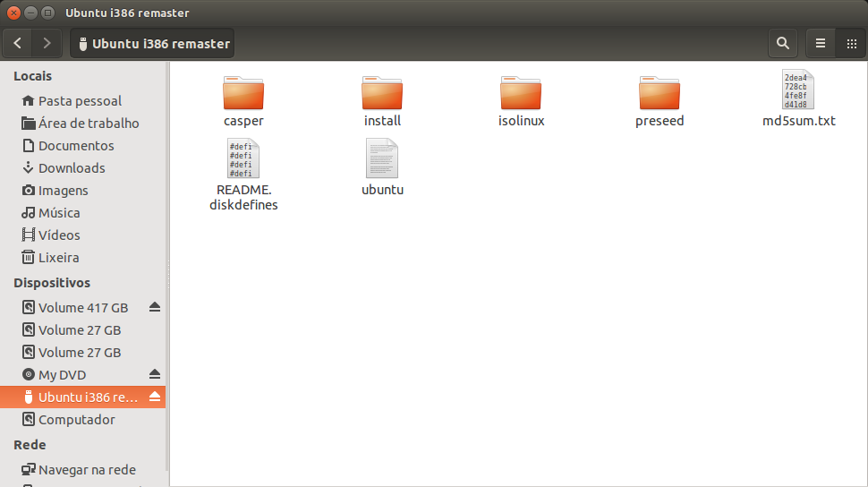Eject My DVD
The width and height of the screenshot is (868, 487).
click(155, 374)
